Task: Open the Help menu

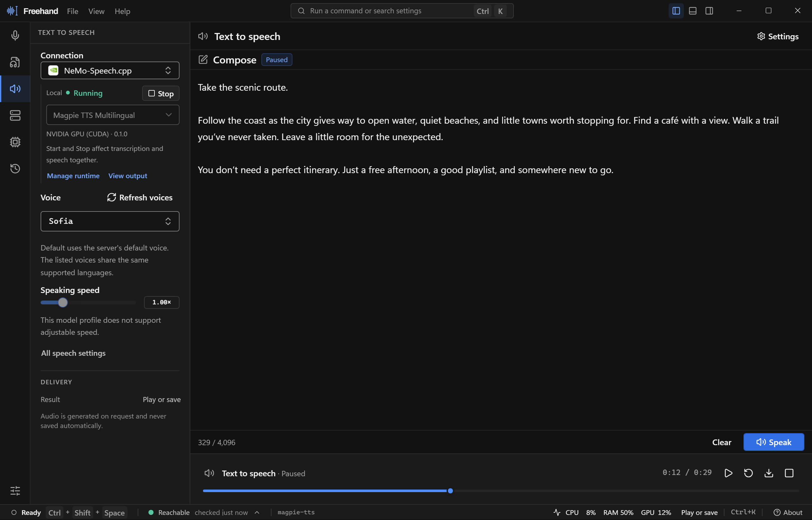Action: [x=122, y=11]
